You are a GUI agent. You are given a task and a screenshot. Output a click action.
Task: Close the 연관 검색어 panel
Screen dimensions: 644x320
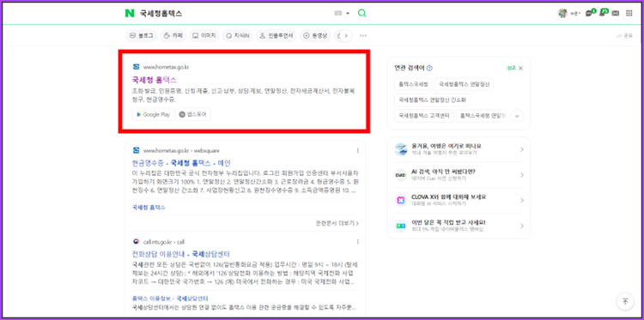(x=521, y=68)
